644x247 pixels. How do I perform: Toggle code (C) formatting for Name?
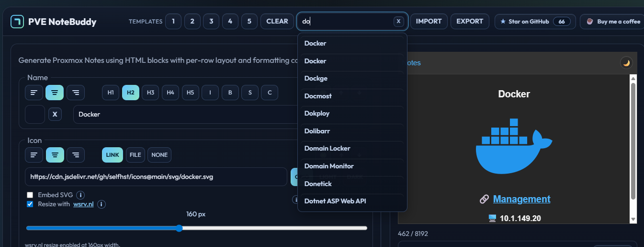point(270,92)
